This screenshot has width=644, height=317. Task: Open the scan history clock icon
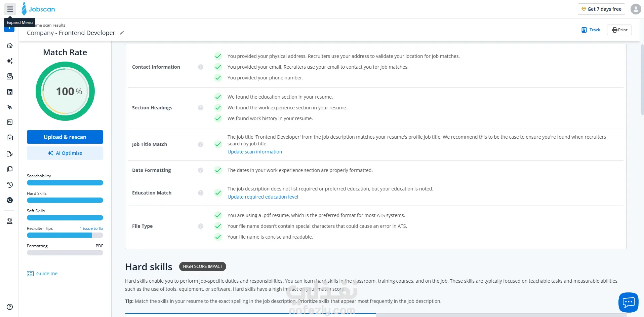[10, 185]
